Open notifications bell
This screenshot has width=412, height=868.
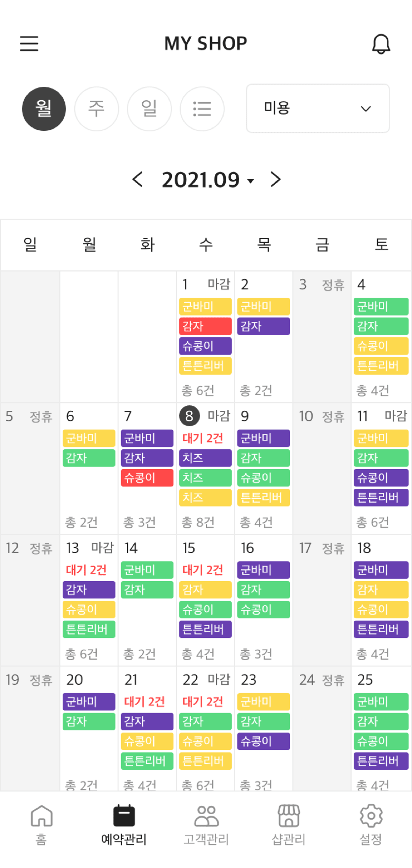point(381,44)
